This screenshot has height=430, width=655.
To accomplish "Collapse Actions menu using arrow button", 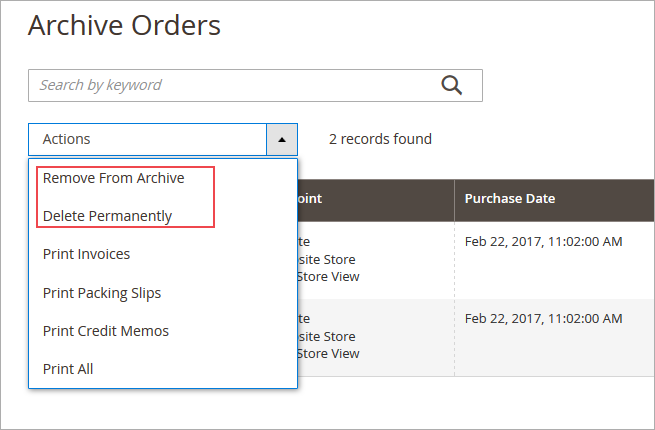I will pyautogui.click(x=282, y=139).
